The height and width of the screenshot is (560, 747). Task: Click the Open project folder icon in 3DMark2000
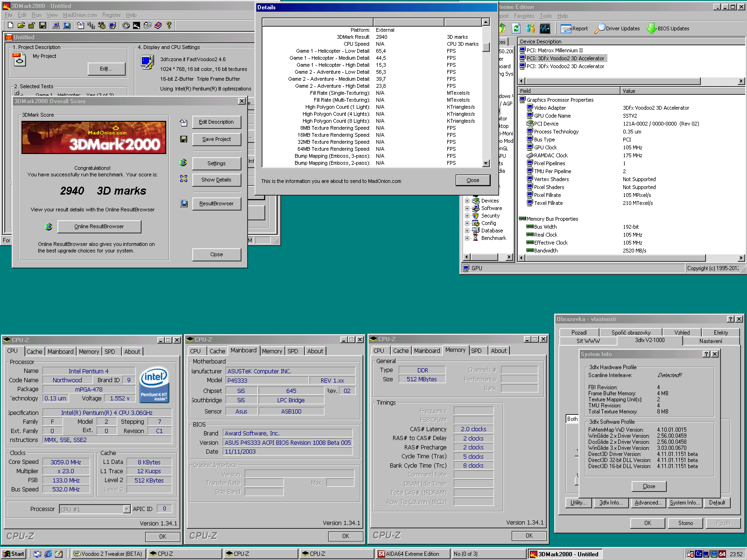[x=21, y=26]
